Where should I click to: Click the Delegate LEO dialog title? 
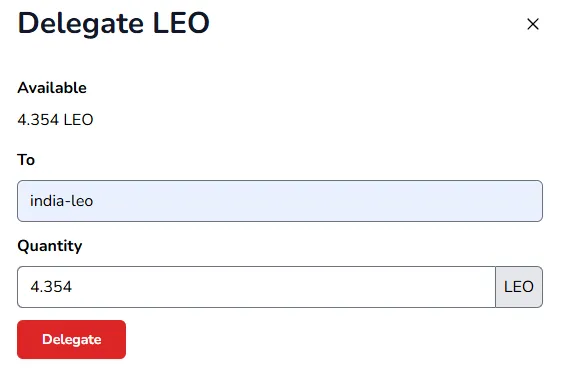(x=114, y=24)
